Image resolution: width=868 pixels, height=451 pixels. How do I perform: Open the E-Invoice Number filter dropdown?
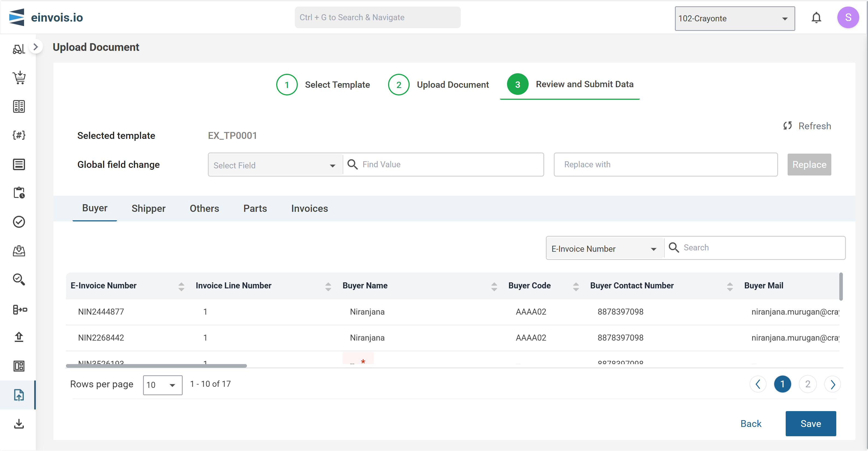click(x=605, y=248)
